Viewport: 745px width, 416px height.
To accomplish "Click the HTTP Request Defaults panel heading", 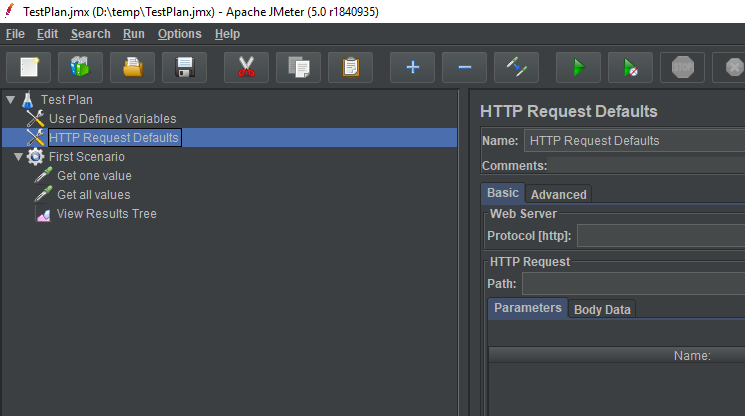I will pyautogui.click(x=569, y=111).
